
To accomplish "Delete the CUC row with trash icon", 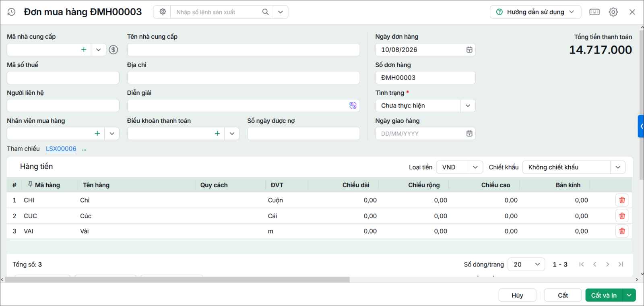I will 622,216.
